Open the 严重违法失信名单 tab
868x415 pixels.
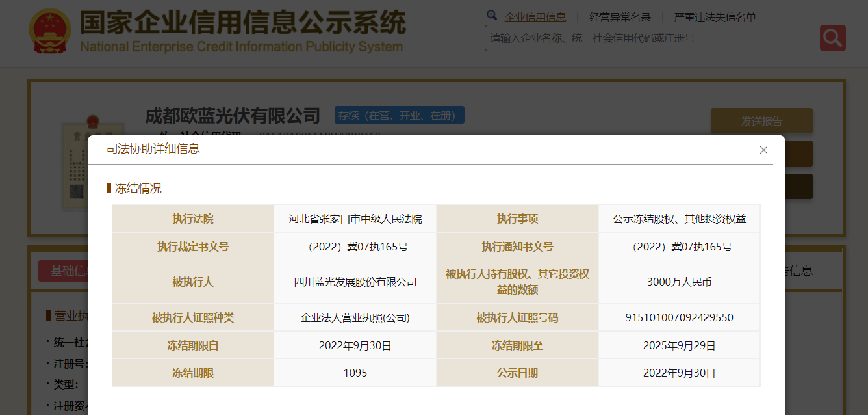point(715,18)
